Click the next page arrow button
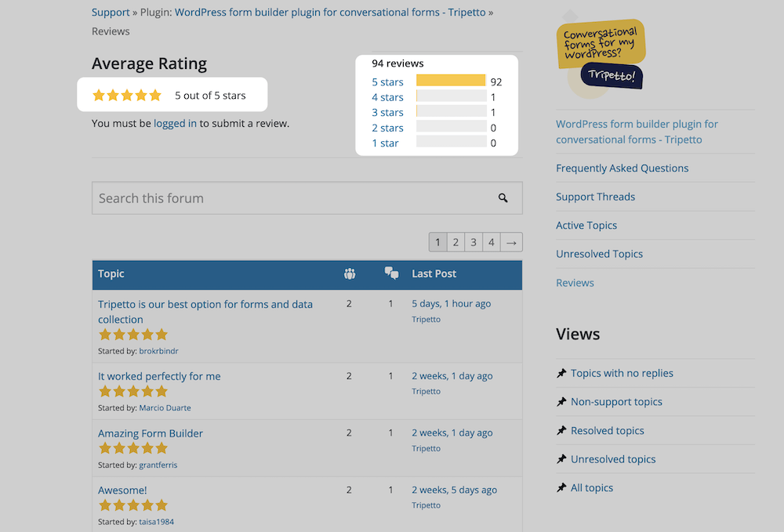 [x=511, y=242]
